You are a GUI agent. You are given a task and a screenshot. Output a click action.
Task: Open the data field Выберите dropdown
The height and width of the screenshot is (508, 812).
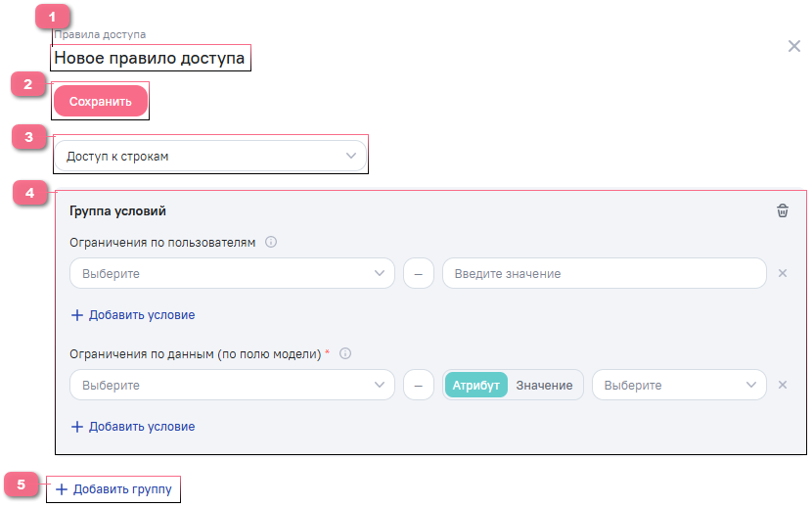[231, 386]
